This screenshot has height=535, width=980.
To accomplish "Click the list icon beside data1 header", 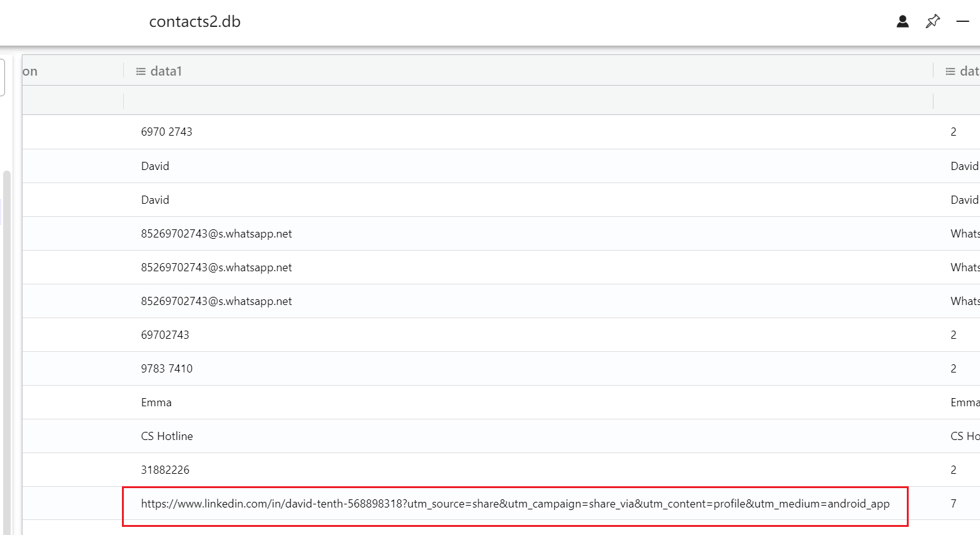I will (x=141, y=71).
